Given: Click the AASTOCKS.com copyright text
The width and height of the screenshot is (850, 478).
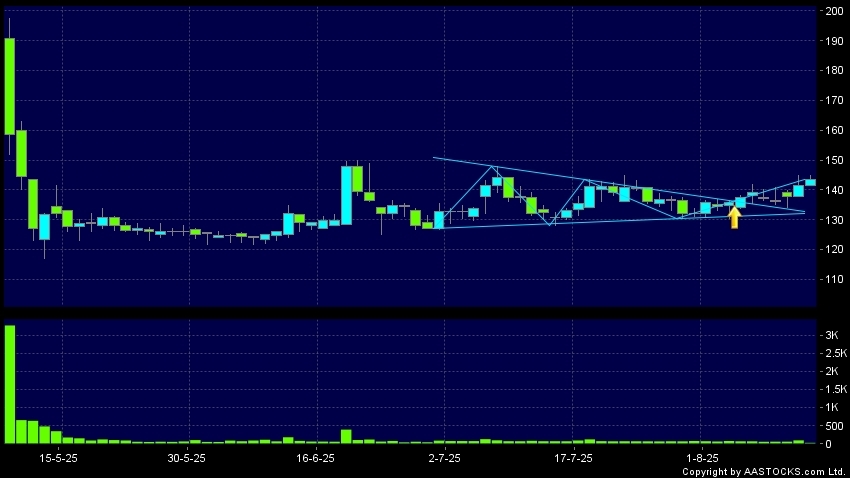Looking at the screenshot, I should [x=763, y=472].
